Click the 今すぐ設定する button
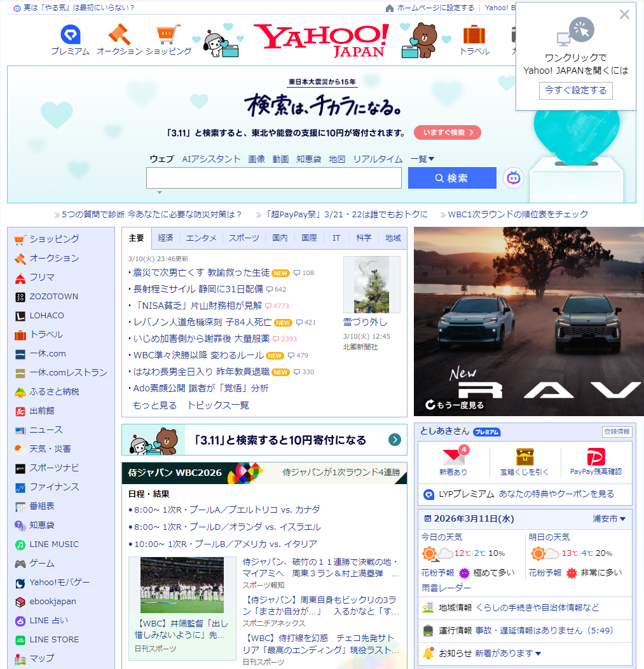Screen dimensions: 644x669 click(576, 90)
